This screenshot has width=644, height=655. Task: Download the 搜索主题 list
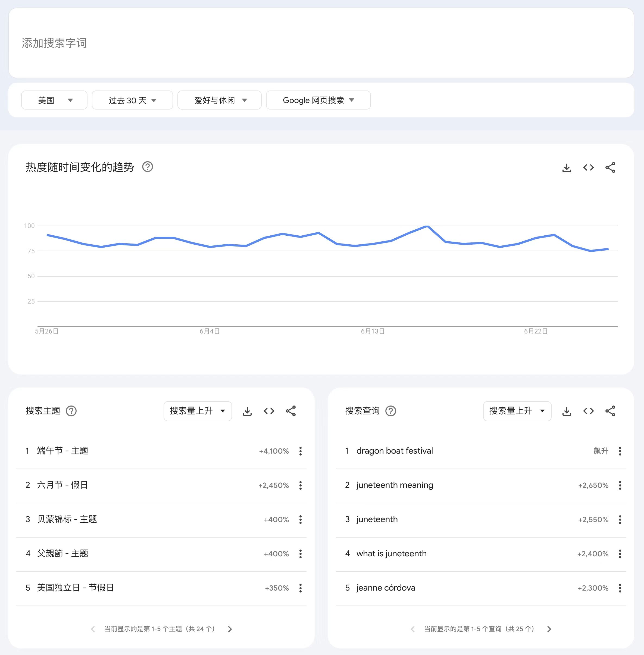[x=247, y=411]
